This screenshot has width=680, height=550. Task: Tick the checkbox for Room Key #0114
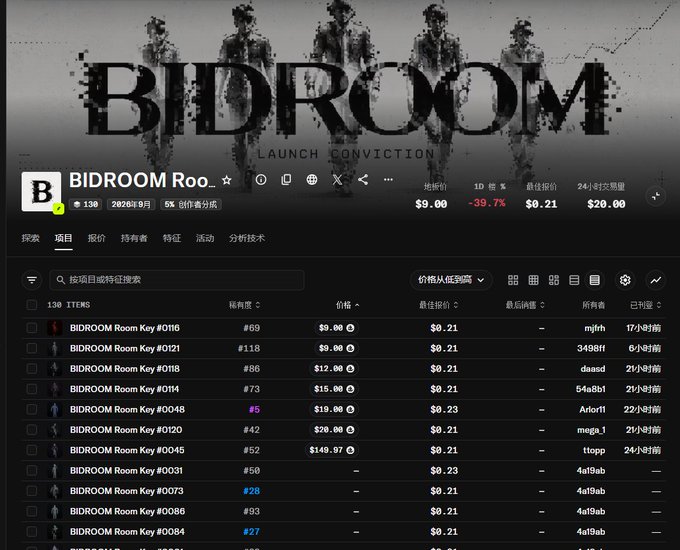pos(32,389)
